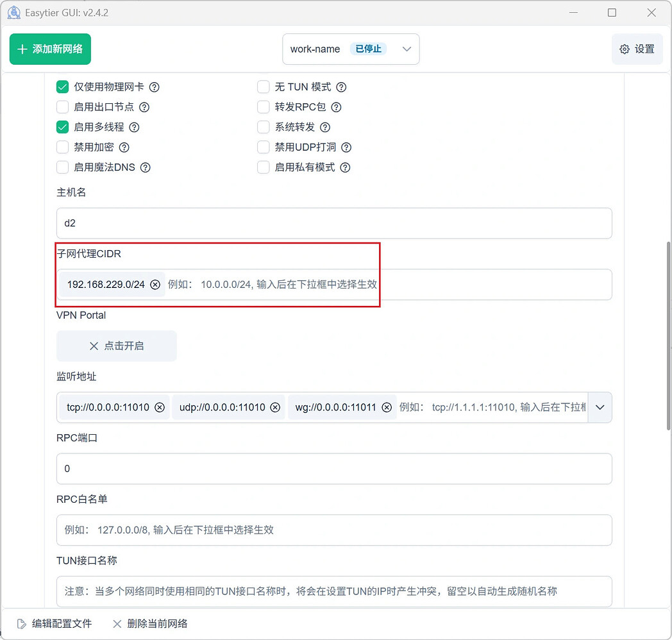This screenshot has height=640, width=672.
Task: Click the 主机名 field containing d2
Action: tap(334, 223)
